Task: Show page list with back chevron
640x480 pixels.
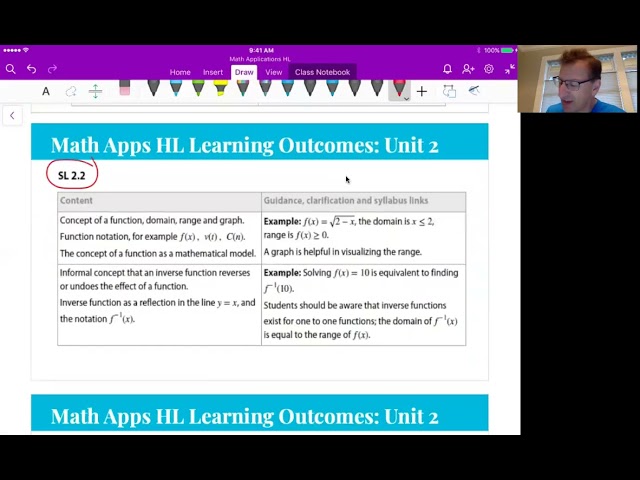Action: pos(12,116)
